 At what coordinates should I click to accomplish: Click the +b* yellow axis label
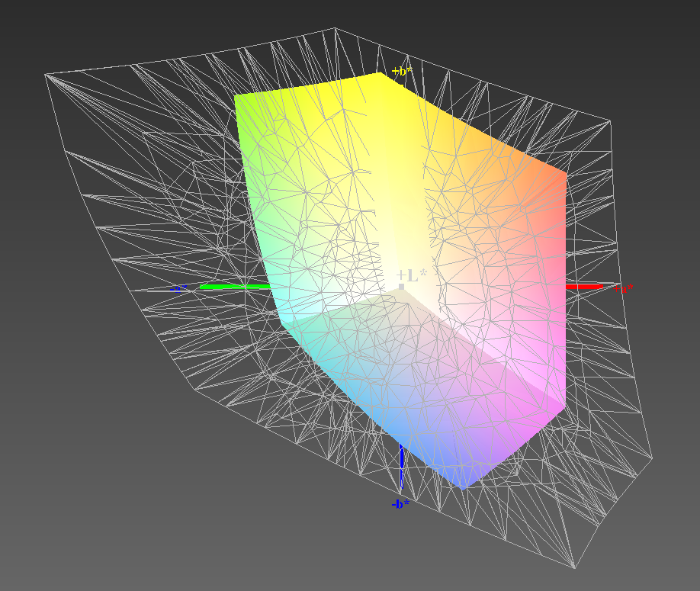point(401,71)
